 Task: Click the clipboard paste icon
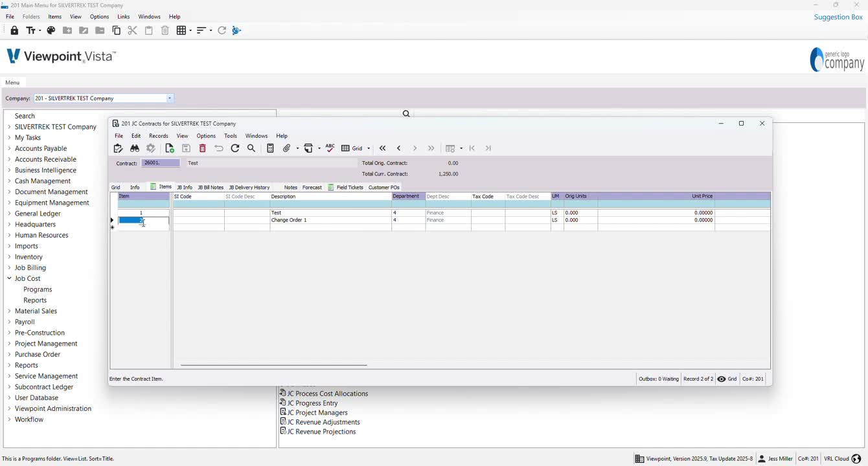(x=149, y=30)
